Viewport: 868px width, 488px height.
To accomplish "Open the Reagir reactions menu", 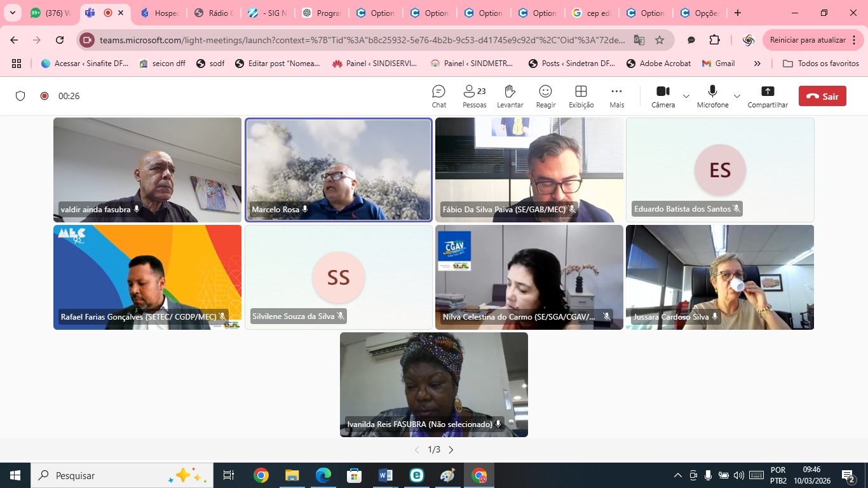I will [x=545, y=96].
